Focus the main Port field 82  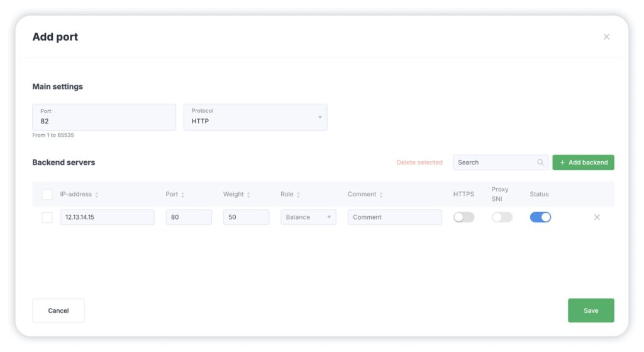(x=104, y=117)
